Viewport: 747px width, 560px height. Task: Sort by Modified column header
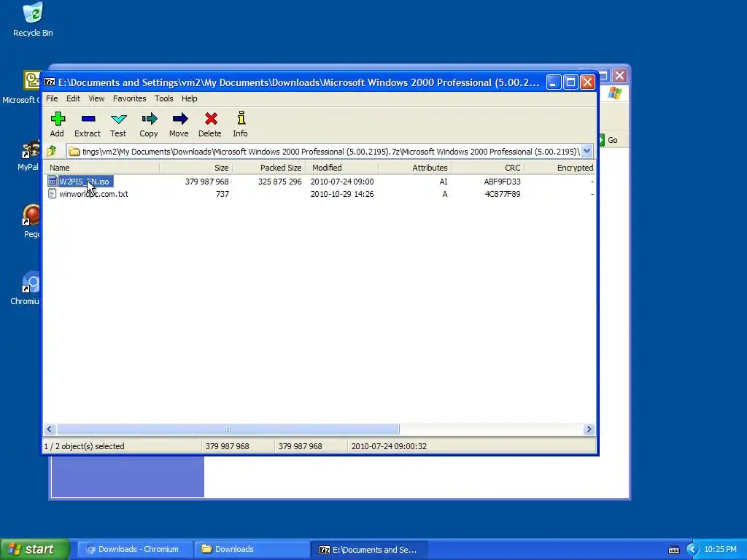pyautogui.click(x=342, y=168)
